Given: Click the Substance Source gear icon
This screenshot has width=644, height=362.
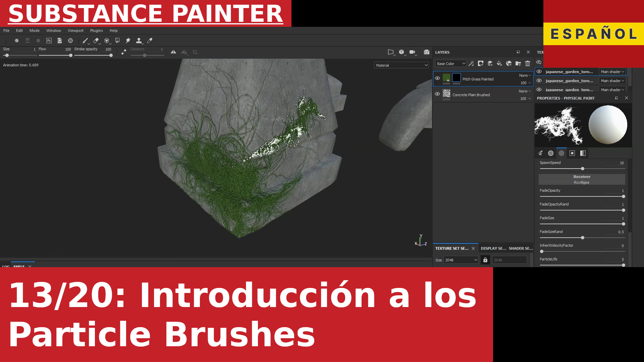Looking at the screenshot, I should pyautogui.click(x=70, y=41).
